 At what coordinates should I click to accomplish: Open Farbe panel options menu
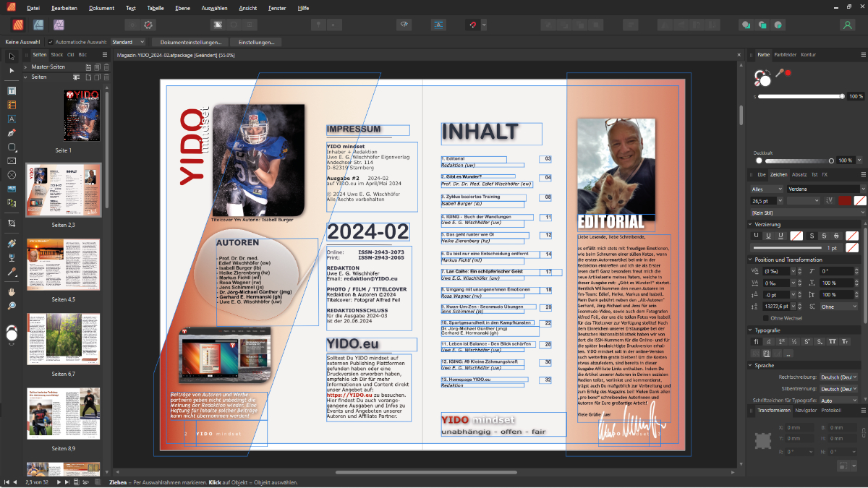coord(862,54)
